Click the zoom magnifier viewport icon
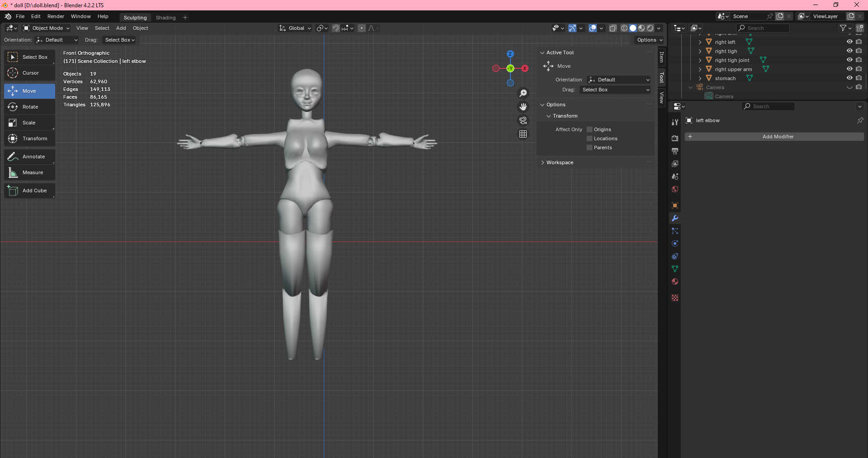This screenshot has height=458, width=868. tap(523, 93)
